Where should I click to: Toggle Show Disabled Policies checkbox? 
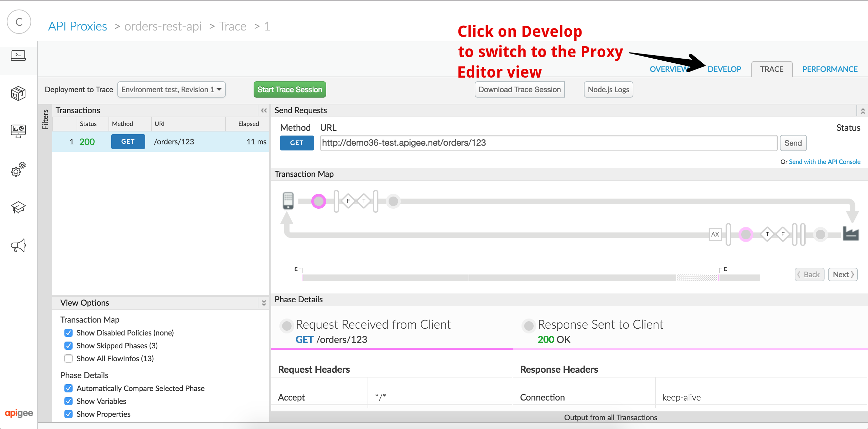point(67,333)
